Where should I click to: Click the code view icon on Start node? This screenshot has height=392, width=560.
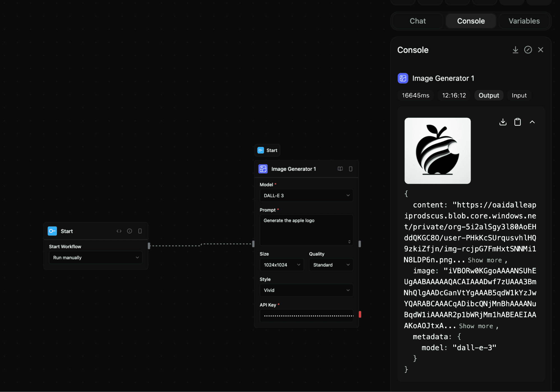coord(119,231)
